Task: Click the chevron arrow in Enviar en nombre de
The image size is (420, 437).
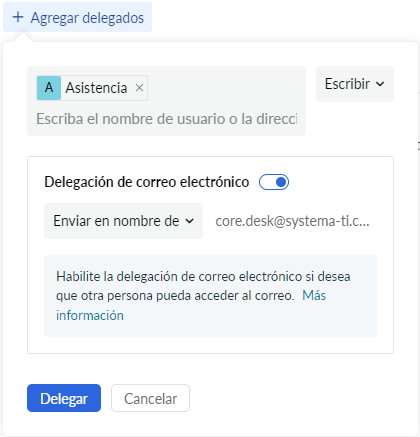Action: pos(189,221)
